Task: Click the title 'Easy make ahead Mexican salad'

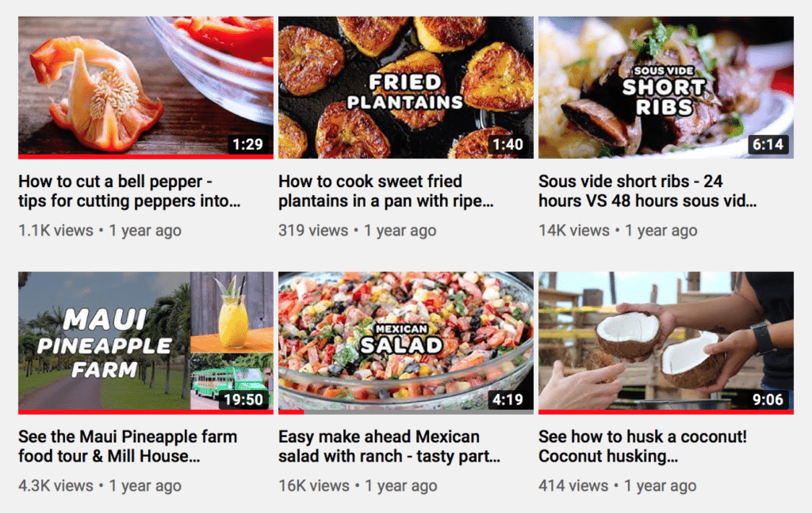Action: coord(389,446)
